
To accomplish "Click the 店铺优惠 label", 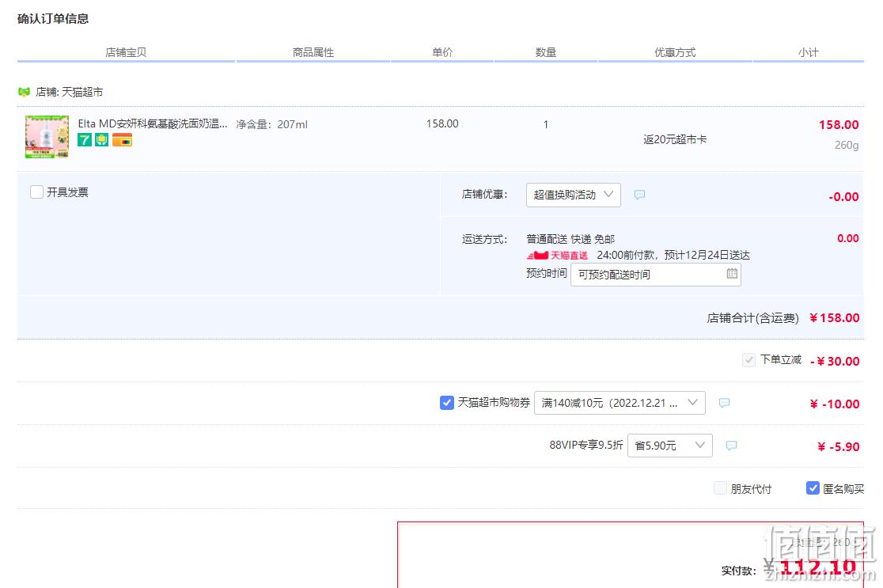I will tap(484, 195).
